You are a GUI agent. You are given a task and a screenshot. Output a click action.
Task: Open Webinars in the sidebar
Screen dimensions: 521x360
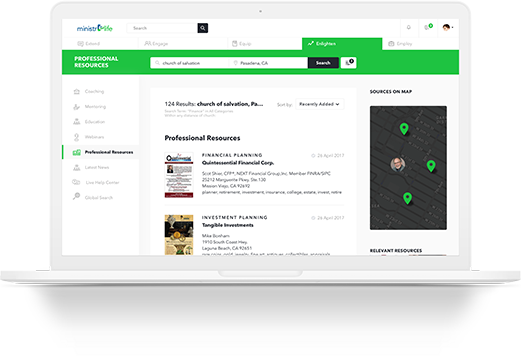94,137
